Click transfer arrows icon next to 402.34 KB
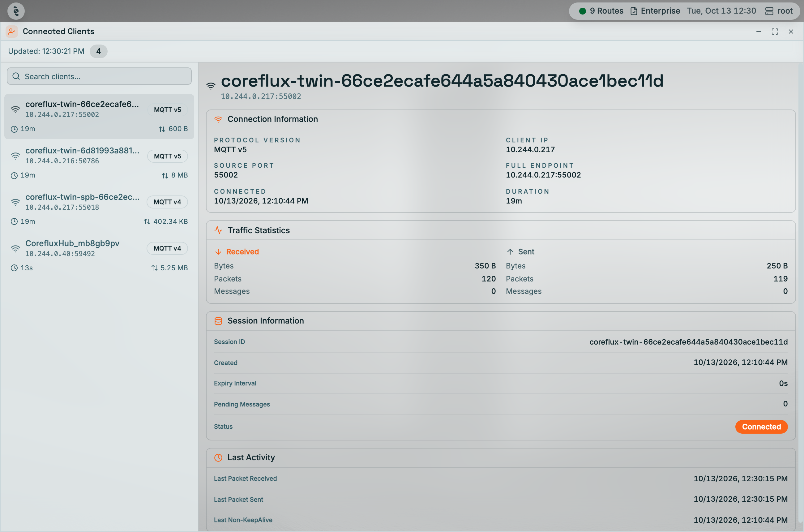The image size is (804, 532). [x=147, y=221]
